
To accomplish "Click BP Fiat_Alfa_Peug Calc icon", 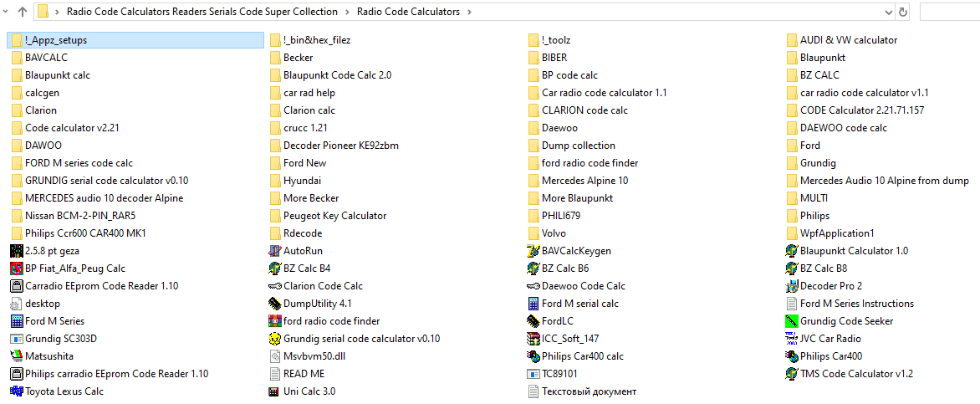I will point(17,268).
